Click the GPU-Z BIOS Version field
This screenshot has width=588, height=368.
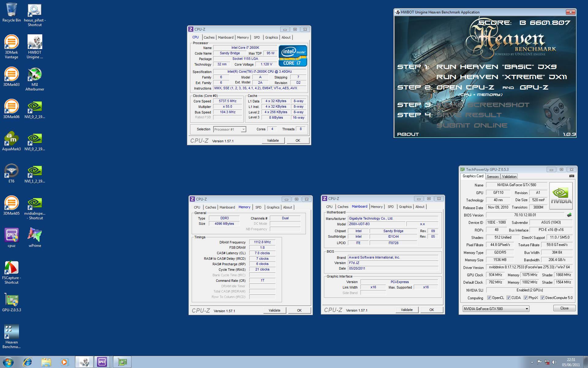point(525,215)
